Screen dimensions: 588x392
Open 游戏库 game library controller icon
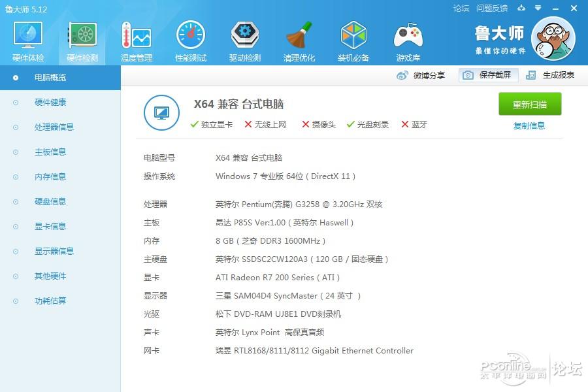click(408, 35)
